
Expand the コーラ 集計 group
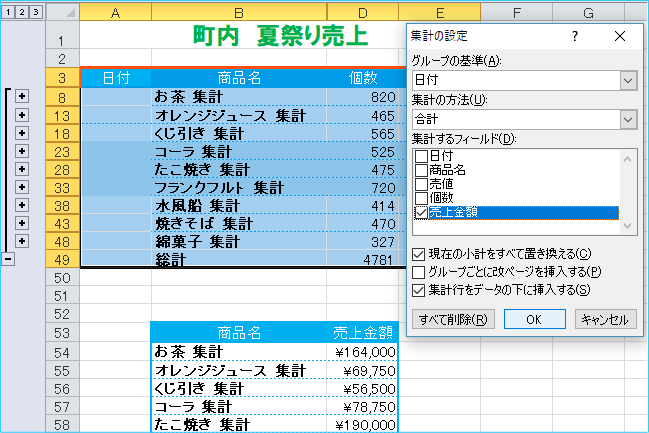coord(22,151)
